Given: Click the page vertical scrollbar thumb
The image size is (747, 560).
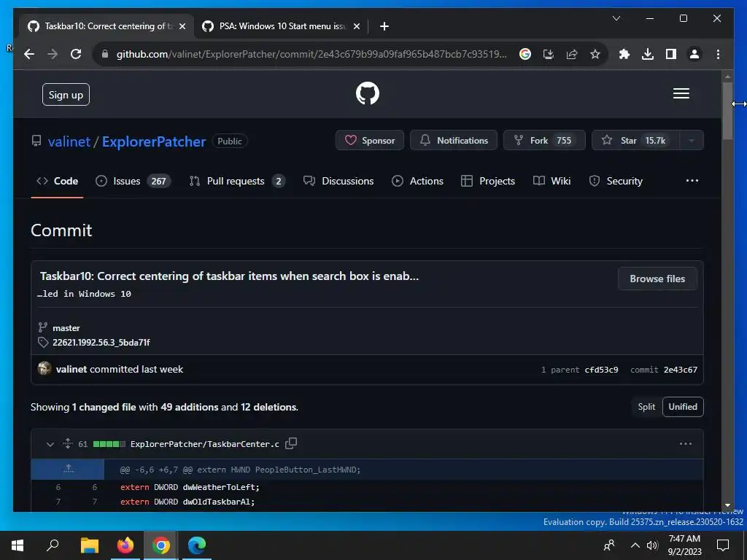Looking at the screenshot, I should point(727,111).
